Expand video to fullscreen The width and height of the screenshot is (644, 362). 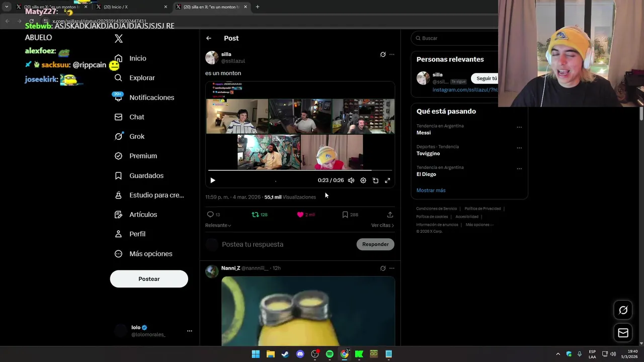pos(387,180)
